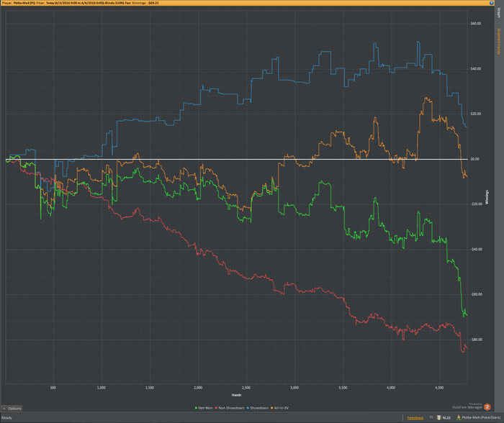
Task: Open help via the blue question icon
Action: click(491, 3)
